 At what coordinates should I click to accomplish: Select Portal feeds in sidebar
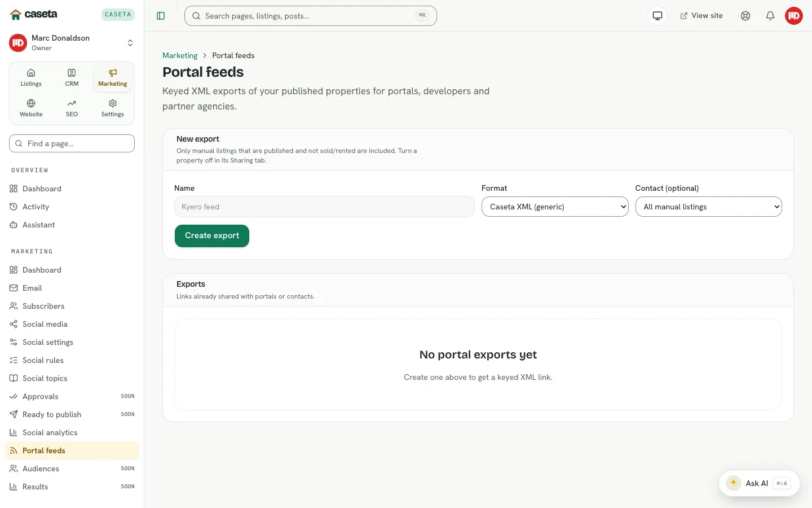(x=72, y=450)
